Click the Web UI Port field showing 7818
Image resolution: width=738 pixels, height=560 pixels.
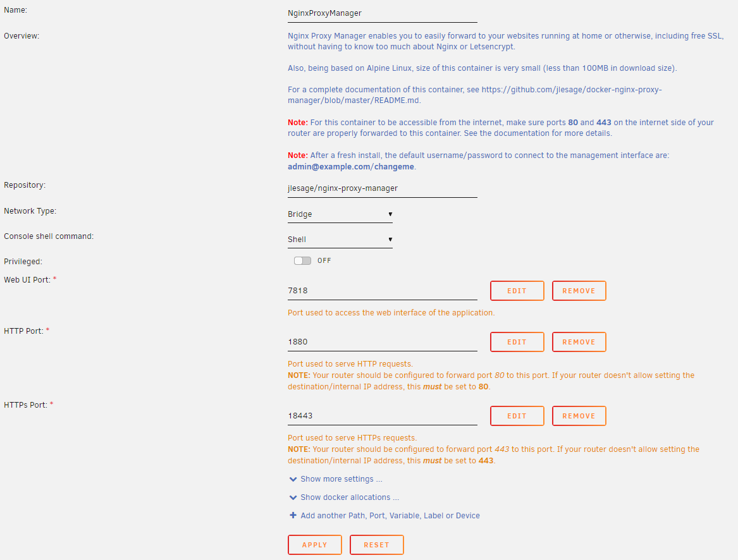click(382, 291)
